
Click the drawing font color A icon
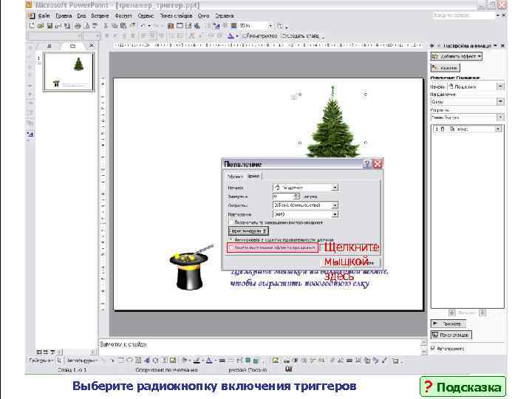pos(209,361)
